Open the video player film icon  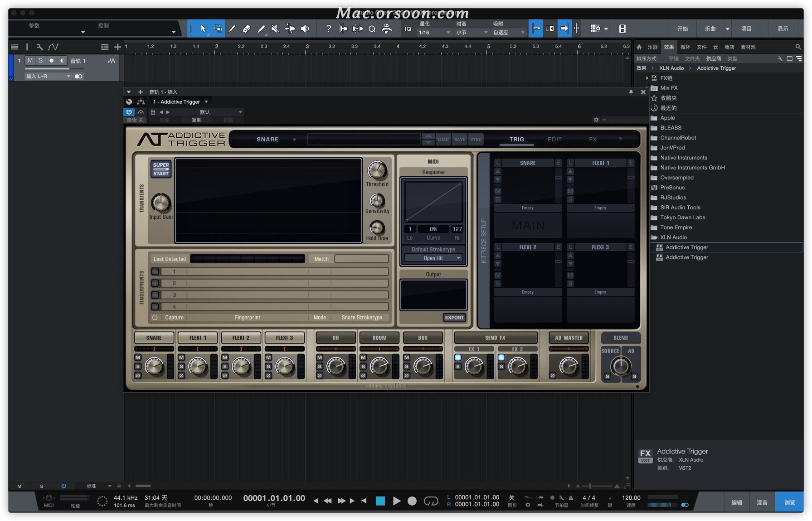pos(622,29)
